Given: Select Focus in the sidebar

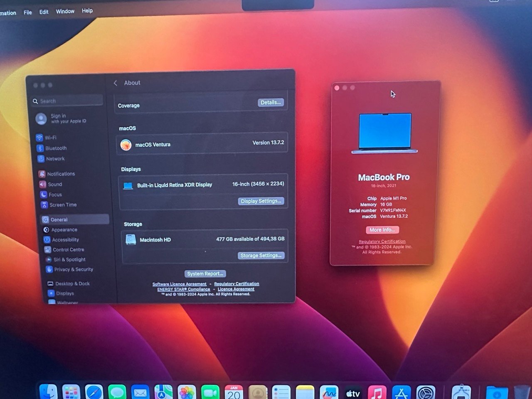Looking at the screenshot, I should click(x=51, y=195).
